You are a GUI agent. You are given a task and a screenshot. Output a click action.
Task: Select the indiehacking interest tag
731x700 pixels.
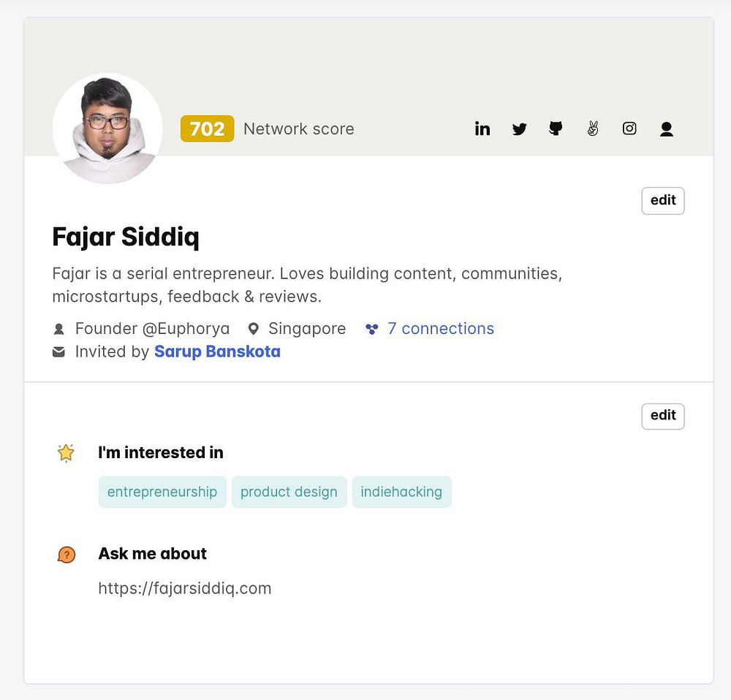coord(401,492)
